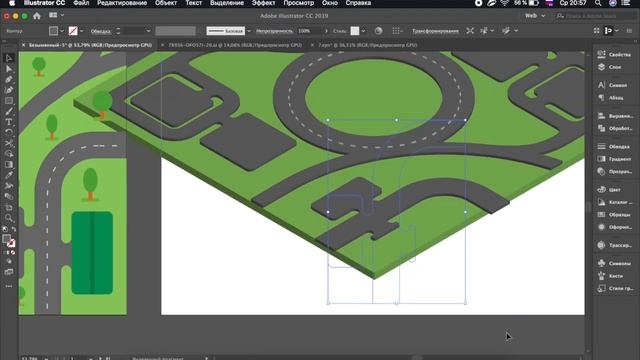Open the graphic style (Стиль) dropdown
Image resolution: width=640 pixels, height=360 pixels.
(363, 31)
